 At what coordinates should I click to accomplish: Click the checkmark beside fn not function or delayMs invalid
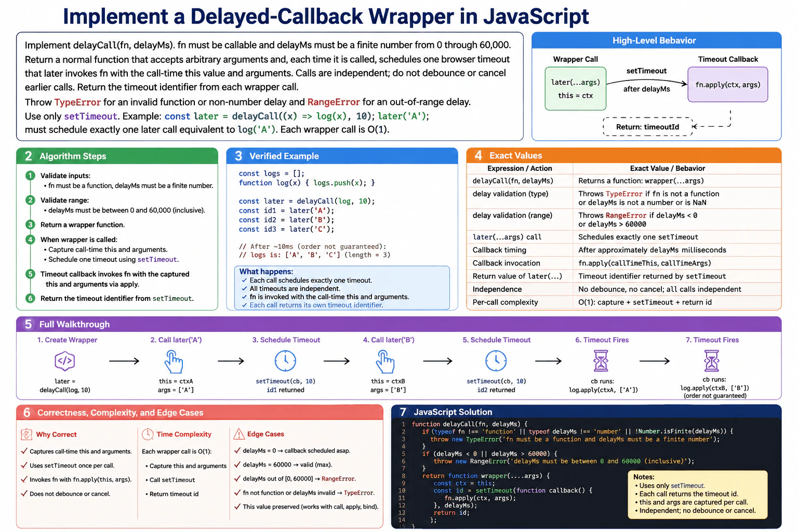[x=237, y=492]
